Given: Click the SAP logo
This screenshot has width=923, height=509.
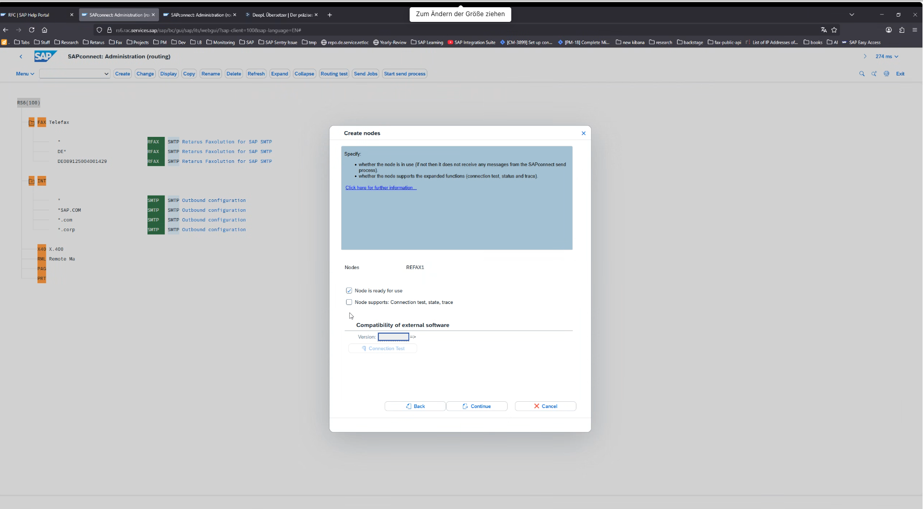Looking at the screenshot, I should [x=45, y=56].
